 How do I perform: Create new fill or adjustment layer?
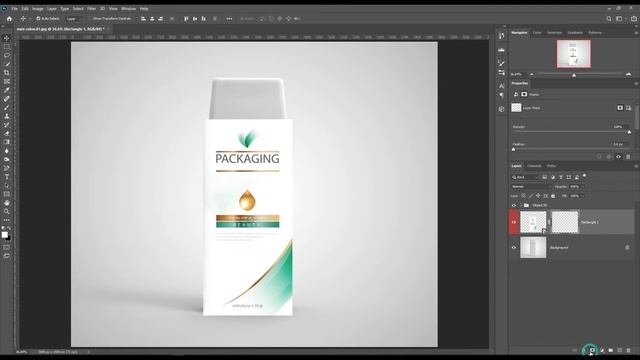pyautogui.click(x=602, y=350)
